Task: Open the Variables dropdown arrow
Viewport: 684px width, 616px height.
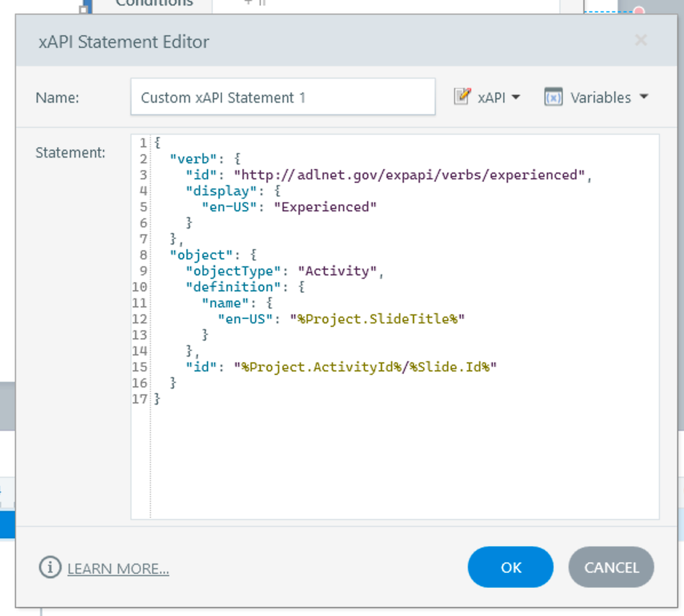Action: [644, 97]
